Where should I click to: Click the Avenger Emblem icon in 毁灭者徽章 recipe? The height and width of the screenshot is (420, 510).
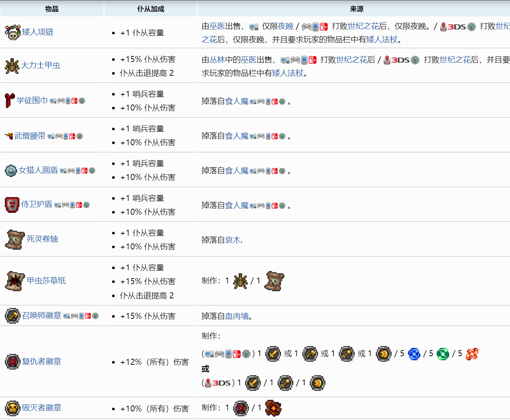[241, 408]
